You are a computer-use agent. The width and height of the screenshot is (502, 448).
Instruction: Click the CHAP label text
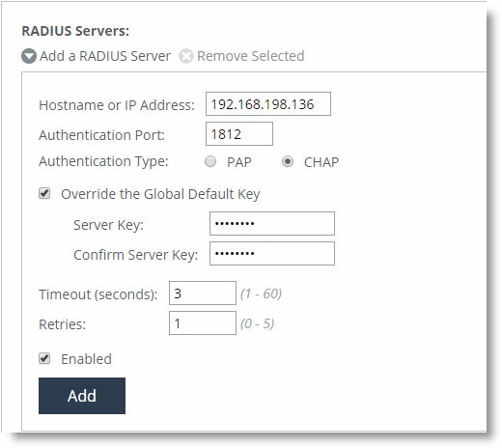click(x=321, y=162)
